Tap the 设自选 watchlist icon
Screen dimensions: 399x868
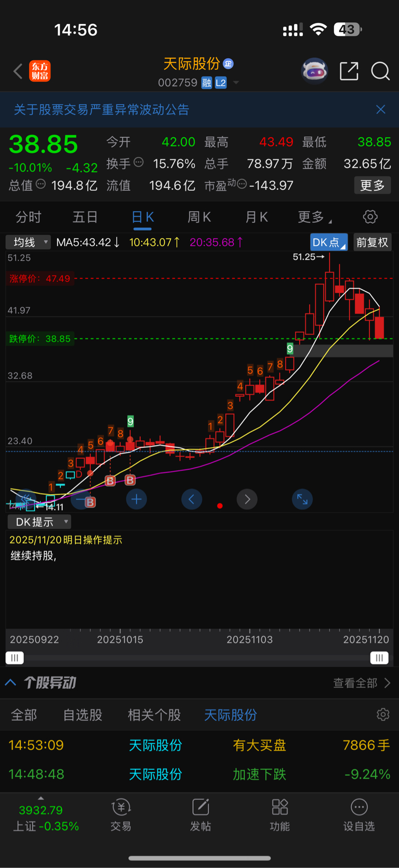(359, 815)
